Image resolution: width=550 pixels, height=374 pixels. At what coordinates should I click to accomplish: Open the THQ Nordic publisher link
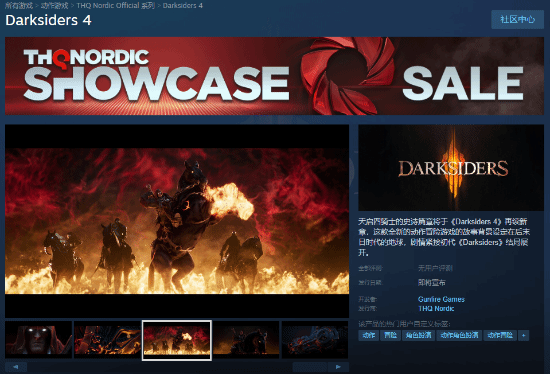[x=436, y=308]
